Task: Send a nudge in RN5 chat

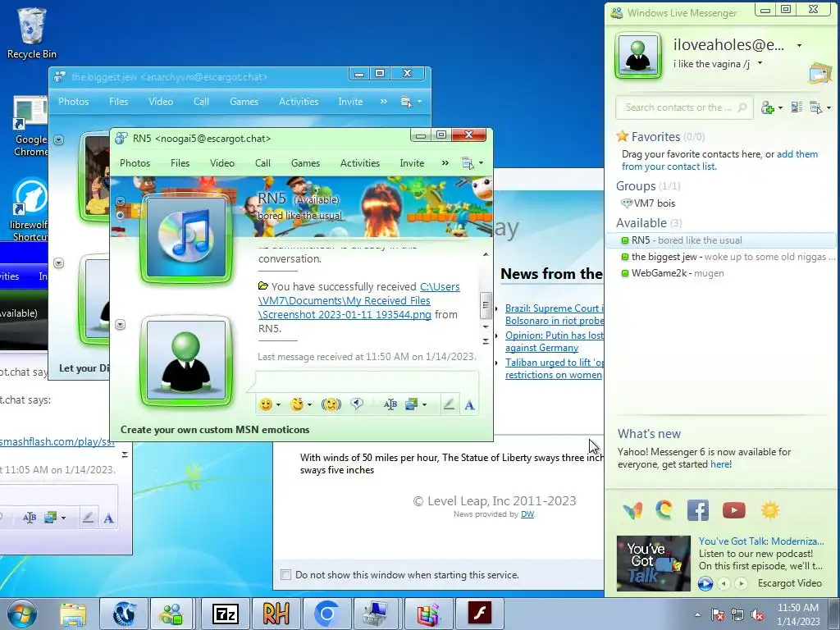Action: click(x=331, y=404)
